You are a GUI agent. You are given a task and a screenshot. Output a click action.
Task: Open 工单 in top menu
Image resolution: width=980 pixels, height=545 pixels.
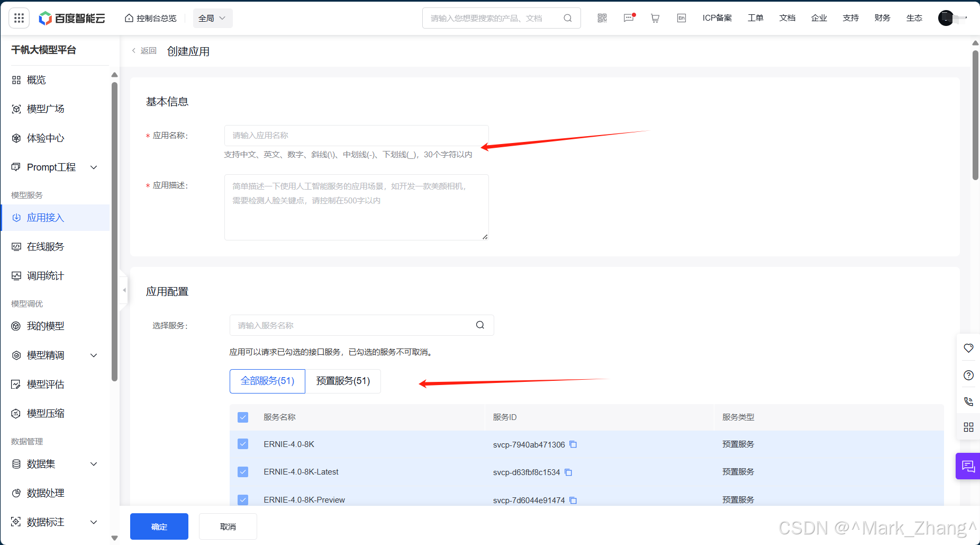point(756,18)
